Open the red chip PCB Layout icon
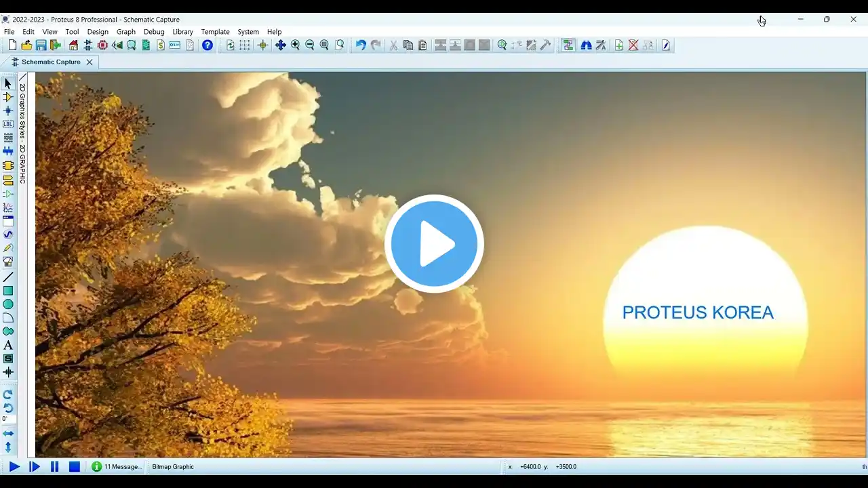The image size is (868, 488). (x=102, y=45)
